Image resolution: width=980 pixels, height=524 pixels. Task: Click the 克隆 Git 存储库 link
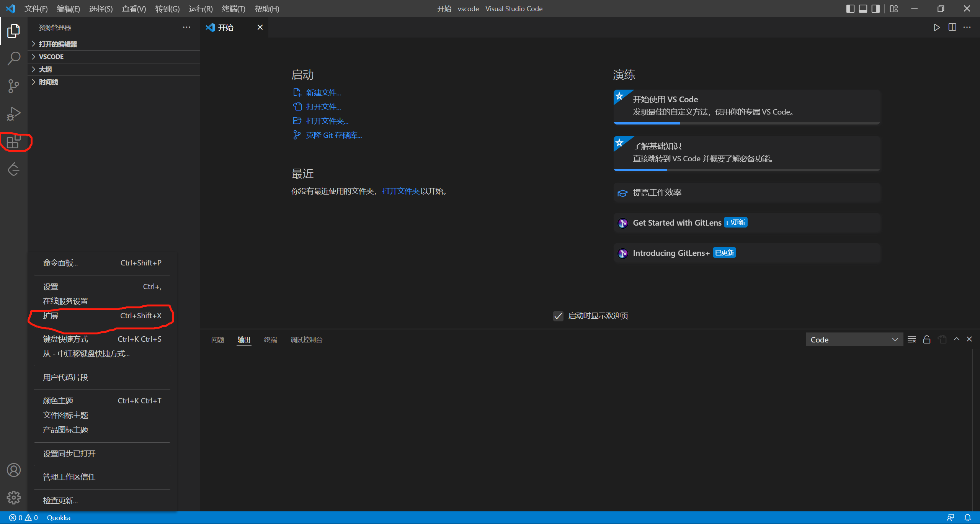333,135
